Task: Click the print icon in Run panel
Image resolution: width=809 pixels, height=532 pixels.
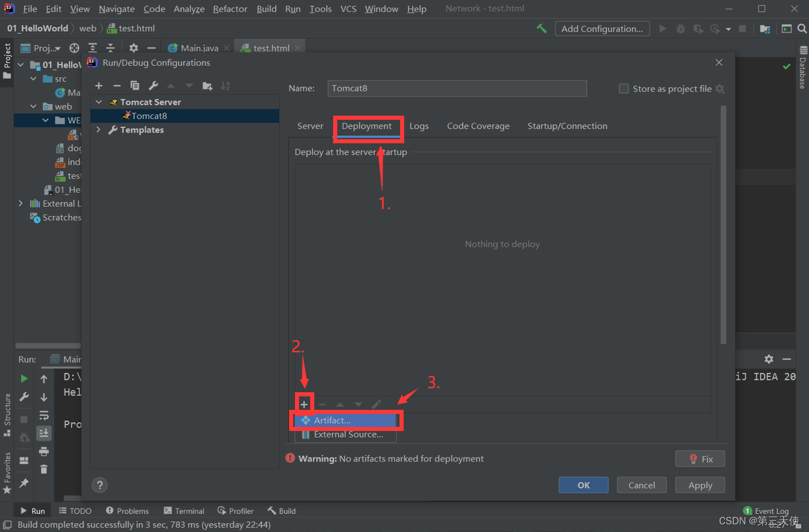Action: click(x=44, y=452)
